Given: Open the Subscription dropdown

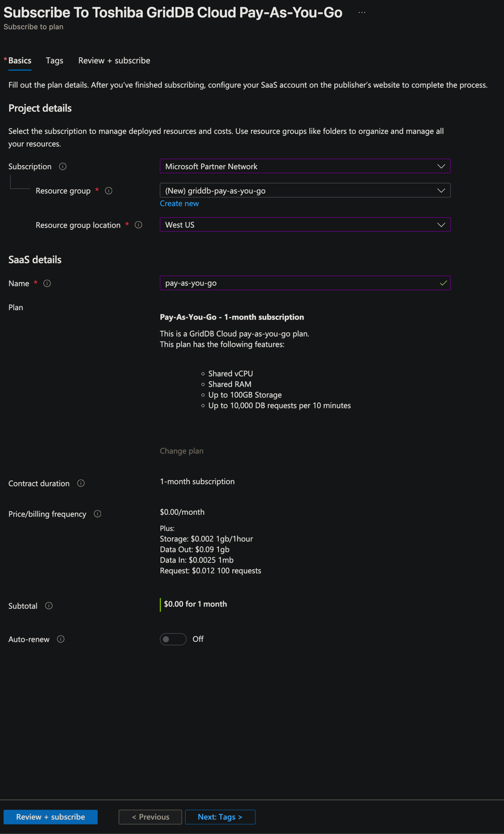Looking at the screenshot, I should (305, 166).
